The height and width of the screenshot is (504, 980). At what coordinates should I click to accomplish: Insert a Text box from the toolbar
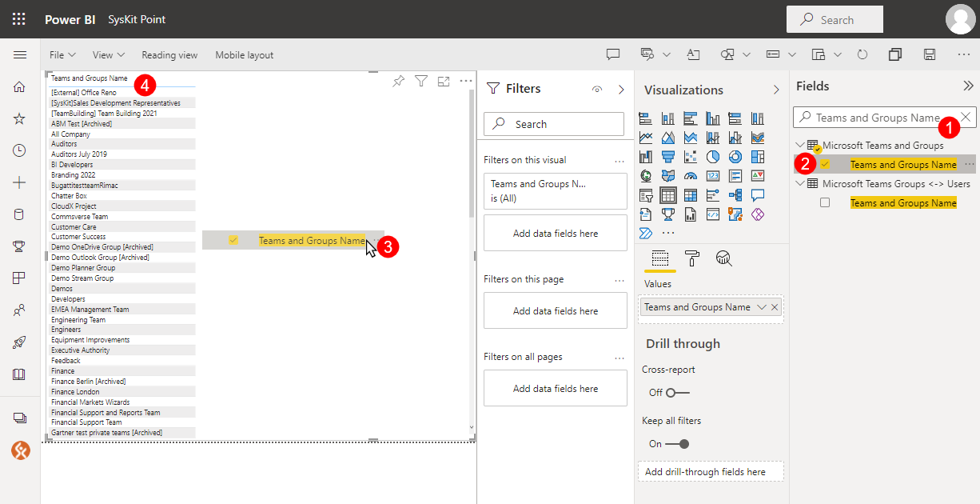(x=693, y=54)
